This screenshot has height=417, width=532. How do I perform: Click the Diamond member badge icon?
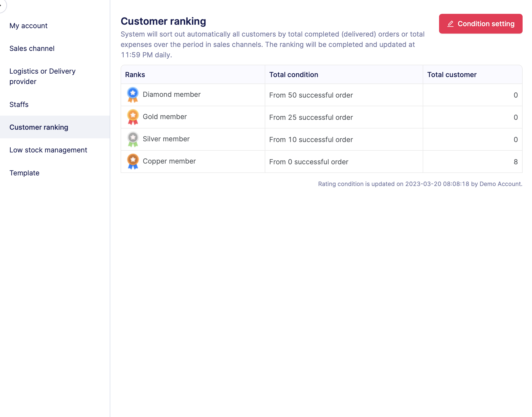coord(133,95)
